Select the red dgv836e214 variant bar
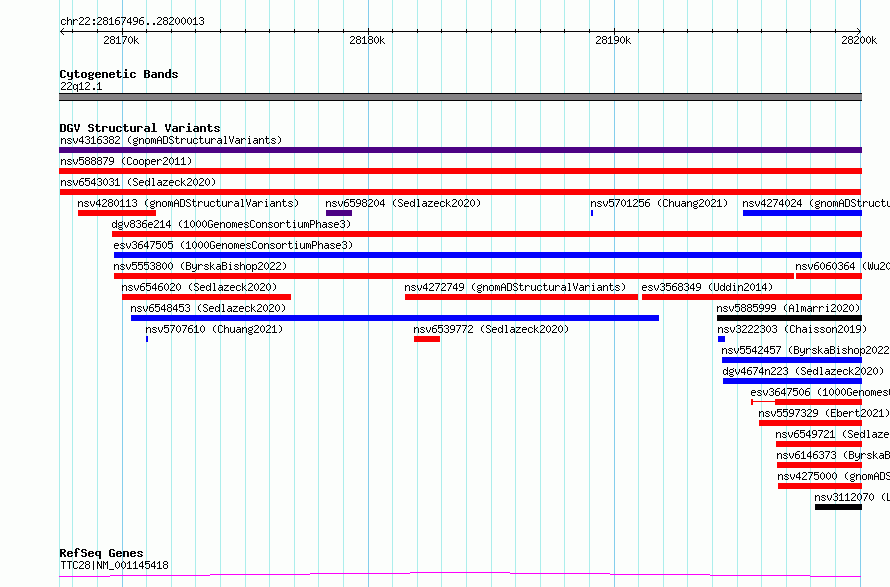This screenshot has height=587, width=890. tap(487, 234)
